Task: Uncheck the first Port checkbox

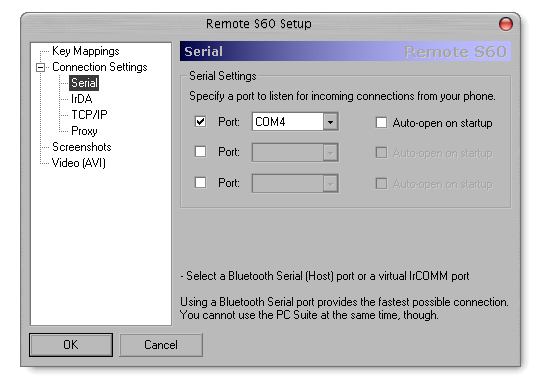Action: pos(200,122)
